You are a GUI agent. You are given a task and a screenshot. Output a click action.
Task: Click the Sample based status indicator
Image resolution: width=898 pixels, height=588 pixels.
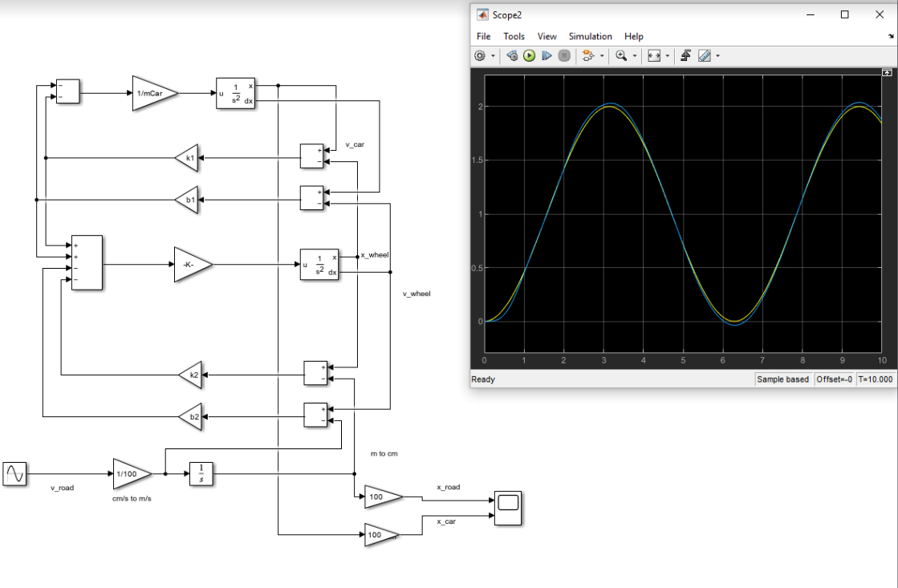[782, 379]
